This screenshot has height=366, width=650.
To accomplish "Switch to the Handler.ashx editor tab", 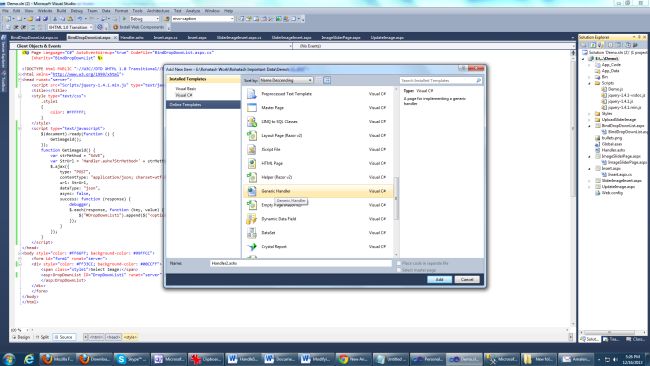I will (132, 37).
